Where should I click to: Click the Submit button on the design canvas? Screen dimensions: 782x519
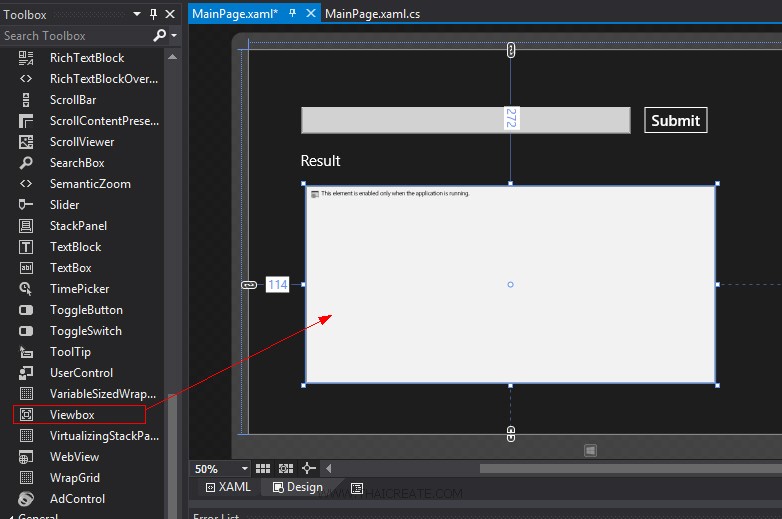click(x=675, y=120)
